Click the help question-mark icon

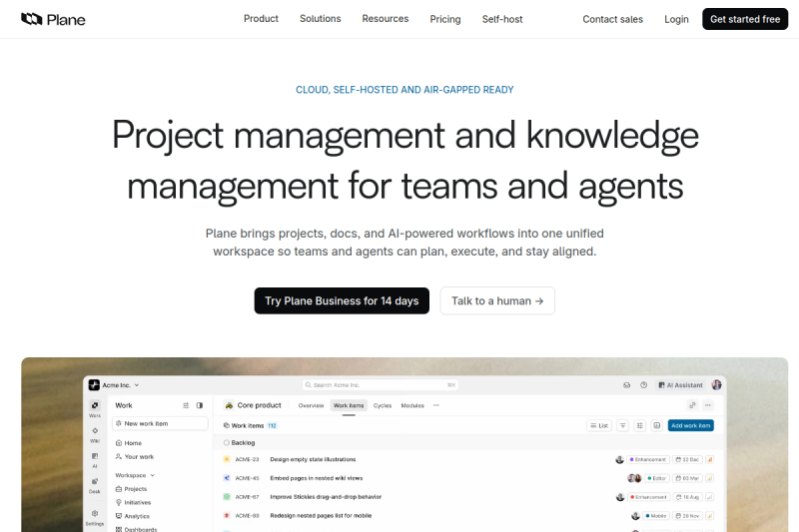[x=643, y=385]
